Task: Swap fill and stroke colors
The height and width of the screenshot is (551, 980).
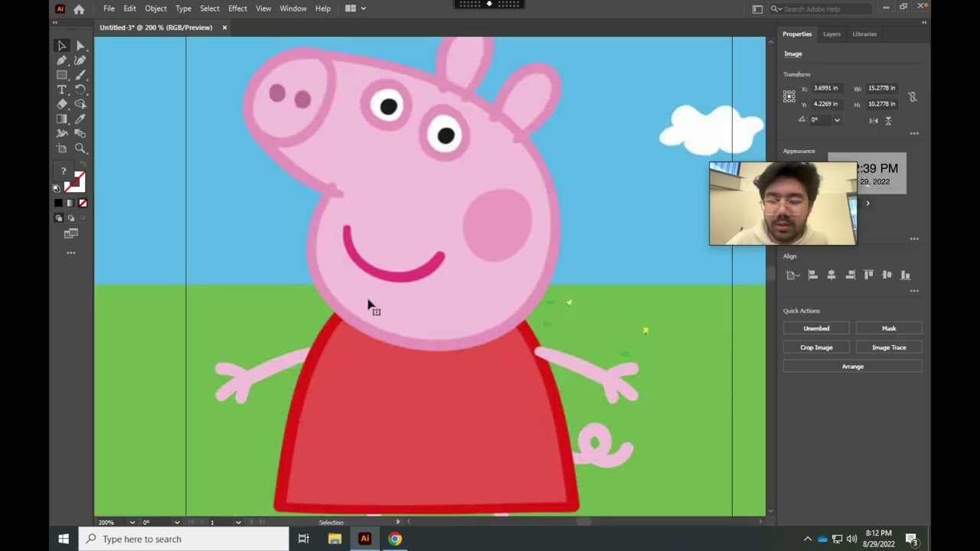Action: pos(83,165)
